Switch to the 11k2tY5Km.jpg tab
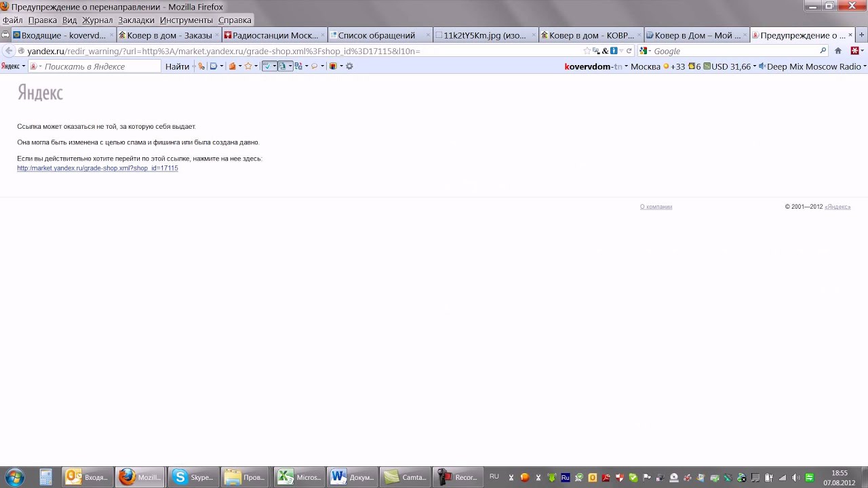This screenshot has height=488, width=868. click(x=486, y=35)
